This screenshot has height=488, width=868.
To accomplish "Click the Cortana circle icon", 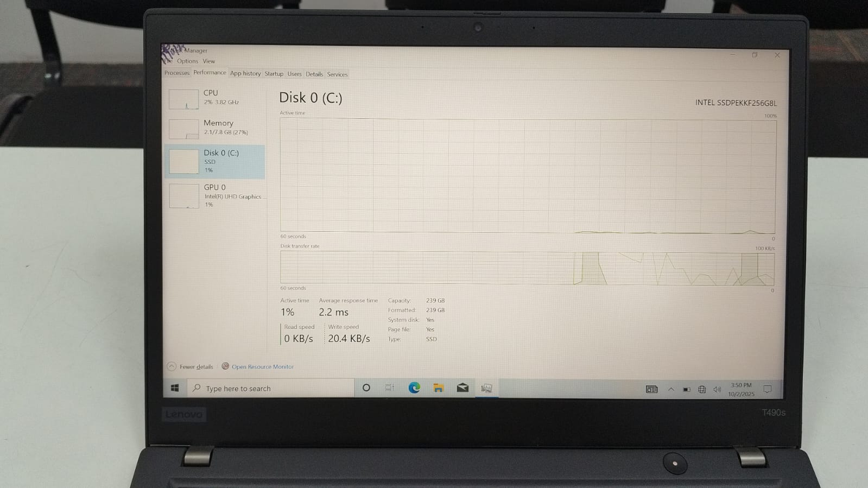I will click(366, 388).
